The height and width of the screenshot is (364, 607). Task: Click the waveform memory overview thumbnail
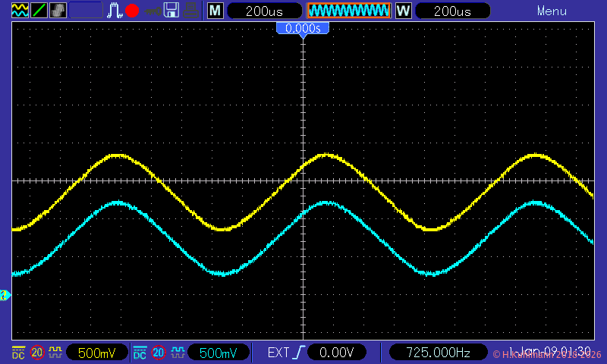point(348,11)
